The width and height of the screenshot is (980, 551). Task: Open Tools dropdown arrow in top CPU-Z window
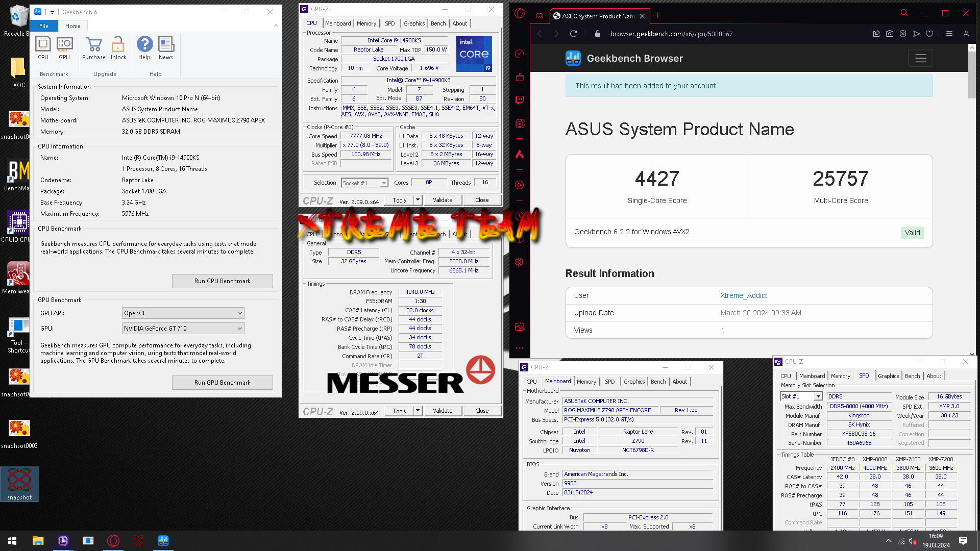point(418,200)
